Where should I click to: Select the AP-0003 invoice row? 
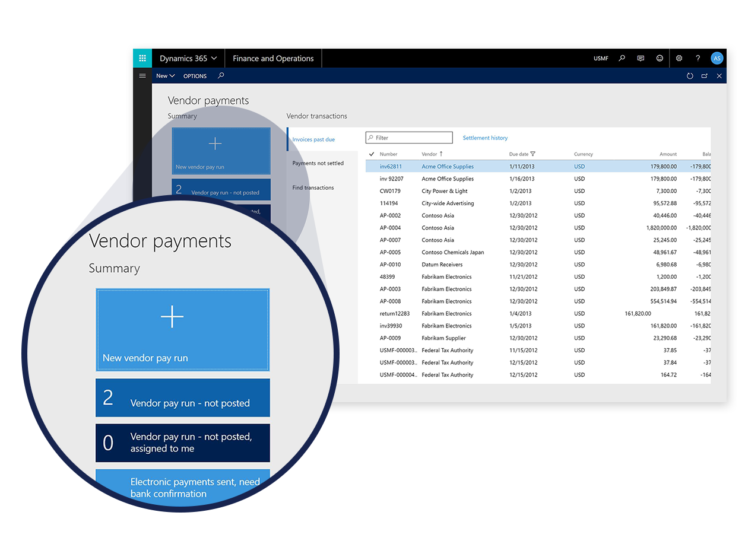point(538,289)
